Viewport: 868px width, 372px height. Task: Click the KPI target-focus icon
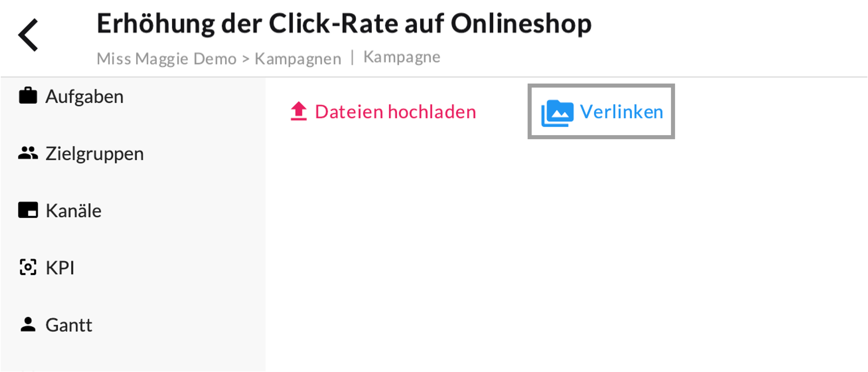point(28,267)
